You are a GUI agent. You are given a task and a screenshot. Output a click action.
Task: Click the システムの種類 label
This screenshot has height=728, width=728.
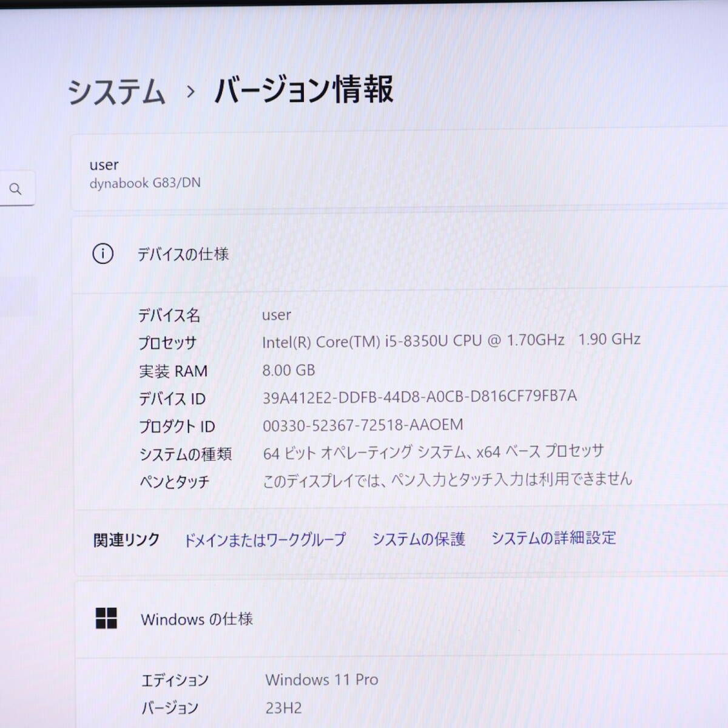186,454
